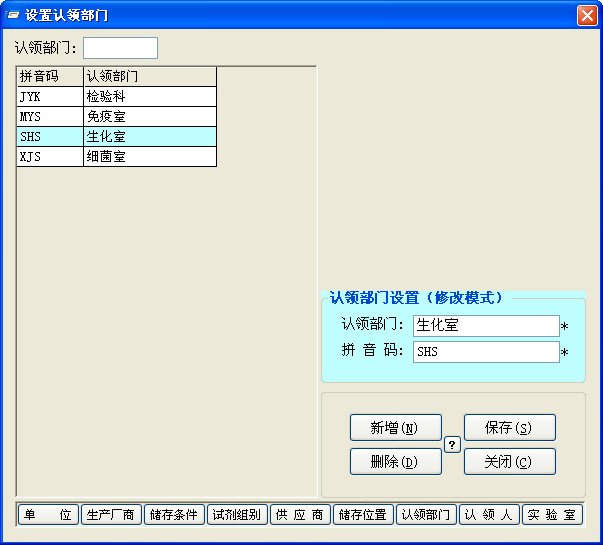Click the window title bar icon
Viewport: 603px width, 545px height.
coord(13,15)
